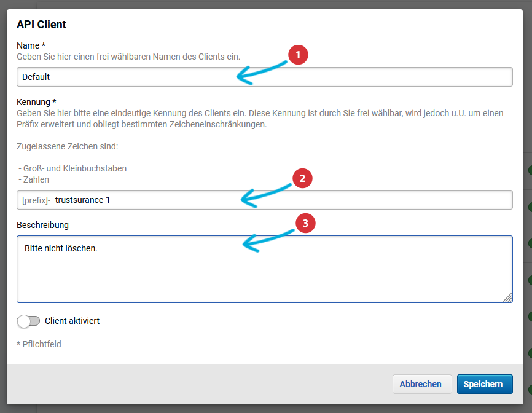Screen dimensions: 532x413
Task: Click the Name input field containing Default
Action: point(264,77)
